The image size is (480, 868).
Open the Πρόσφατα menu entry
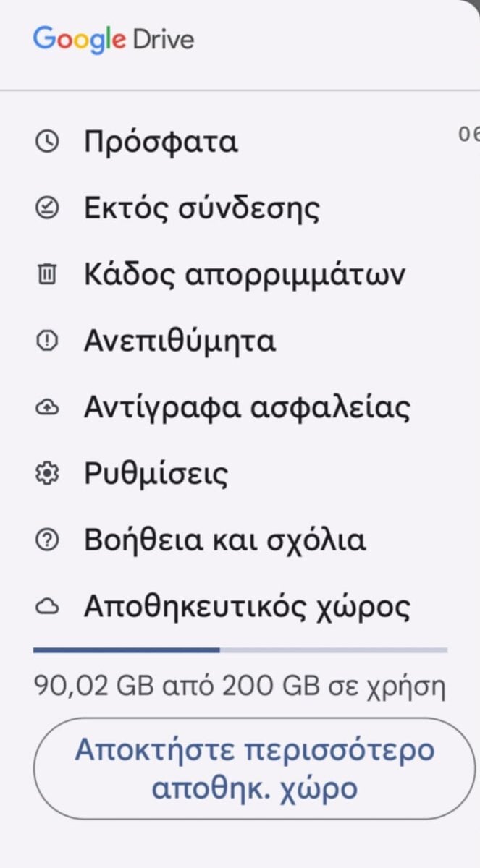pyautogui.click(x=240, y=142)
